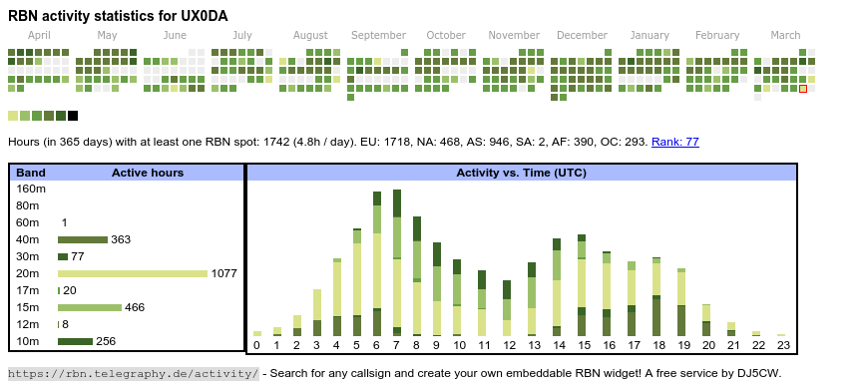Click the 'August' month label

(x=310, y=36)
